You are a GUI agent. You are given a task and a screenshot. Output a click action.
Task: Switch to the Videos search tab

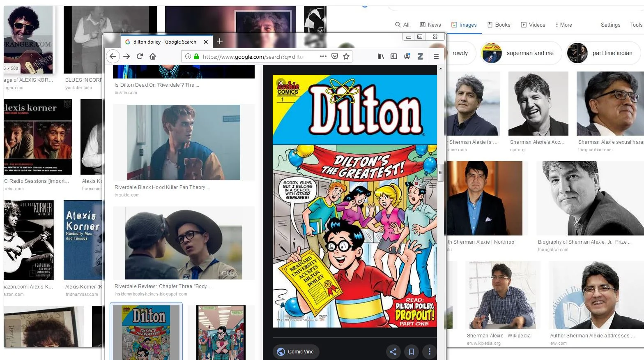pyautogui.click(x=533, y=25)
